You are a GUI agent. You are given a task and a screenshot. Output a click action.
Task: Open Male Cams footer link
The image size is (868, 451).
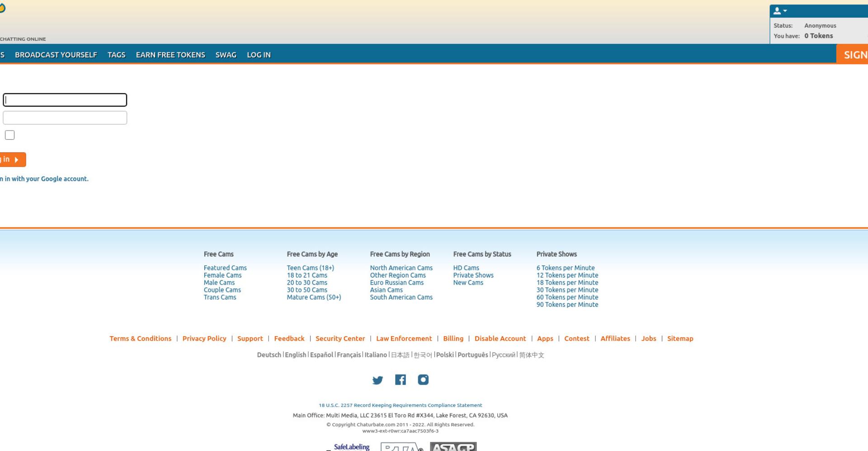pos(219,282)
